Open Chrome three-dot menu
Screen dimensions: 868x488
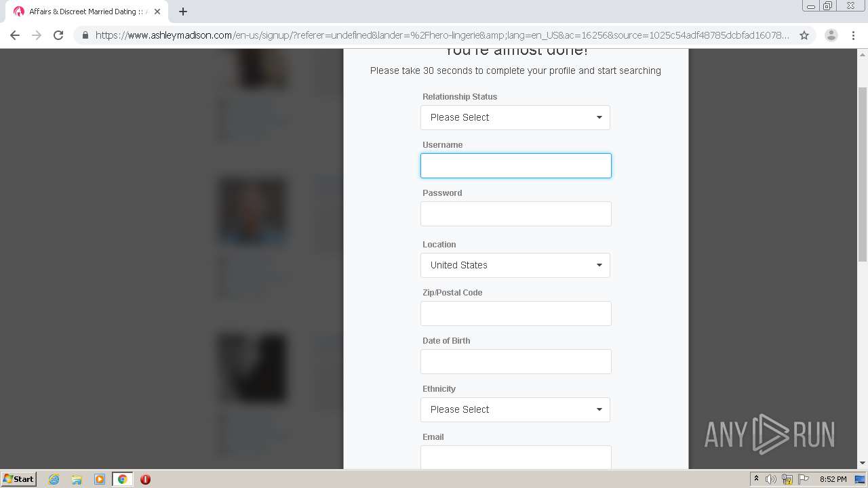(853, 35)
